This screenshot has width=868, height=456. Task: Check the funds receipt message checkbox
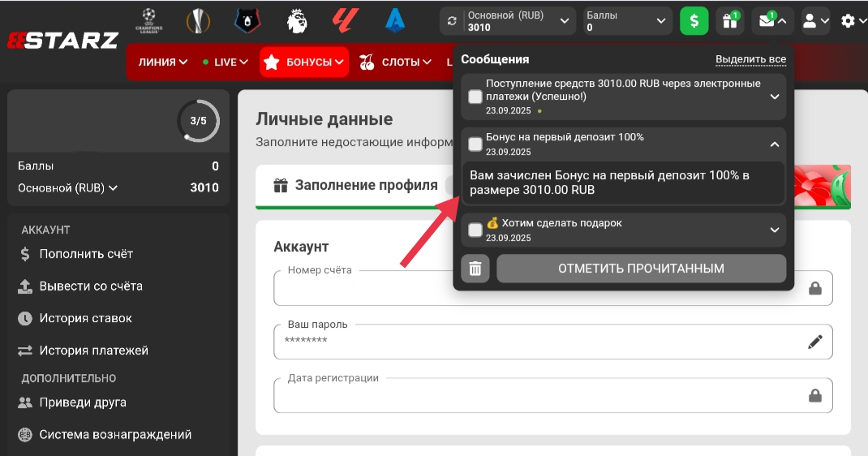[x=475, y=97]
